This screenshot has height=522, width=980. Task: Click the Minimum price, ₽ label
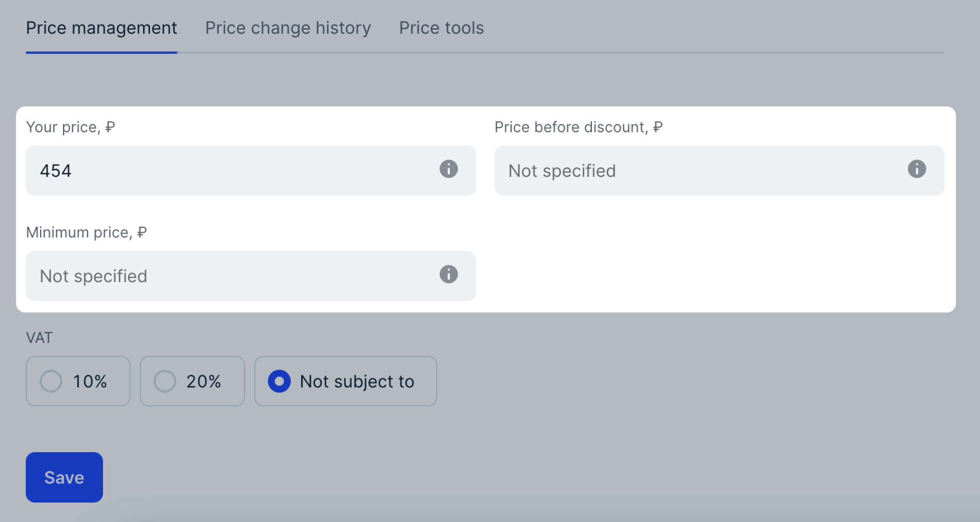click(86, 232)
